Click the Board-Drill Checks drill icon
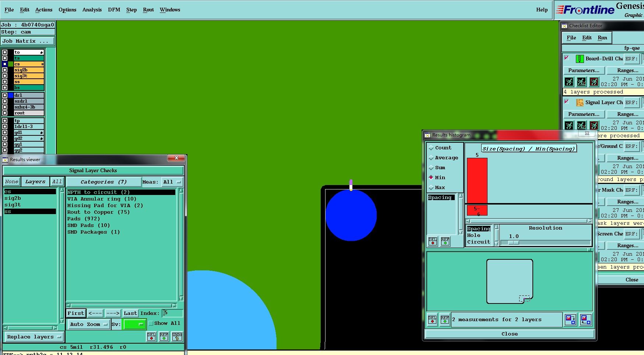644x355 pixels. pyautogui.click(x=580, y=59)
